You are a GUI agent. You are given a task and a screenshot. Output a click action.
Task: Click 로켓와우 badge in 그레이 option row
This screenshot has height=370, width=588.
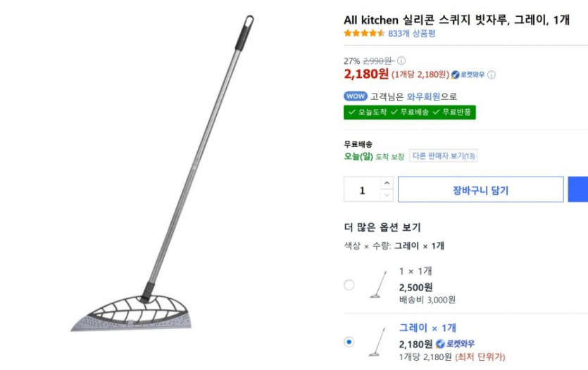[455, 344]
